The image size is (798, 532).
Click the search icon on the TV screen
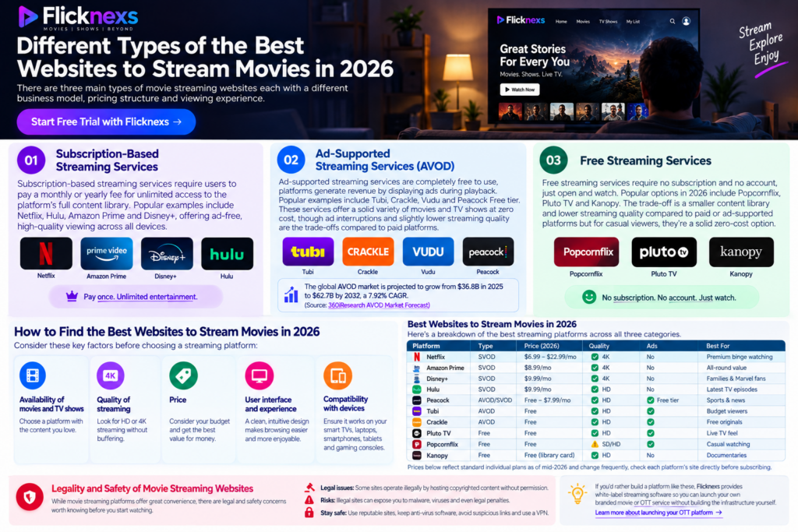tap(673, 21)
